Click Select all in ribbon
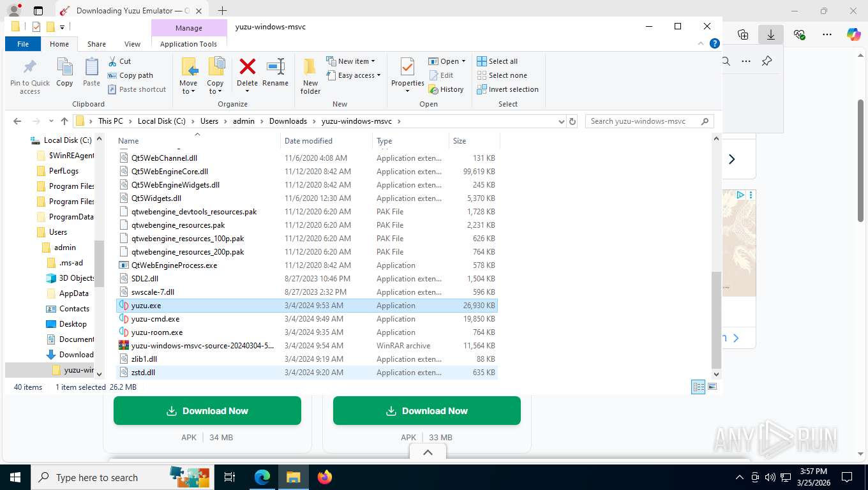Image resolution: width=868 pixels, height=490 pixels. (x=497, y=61)
